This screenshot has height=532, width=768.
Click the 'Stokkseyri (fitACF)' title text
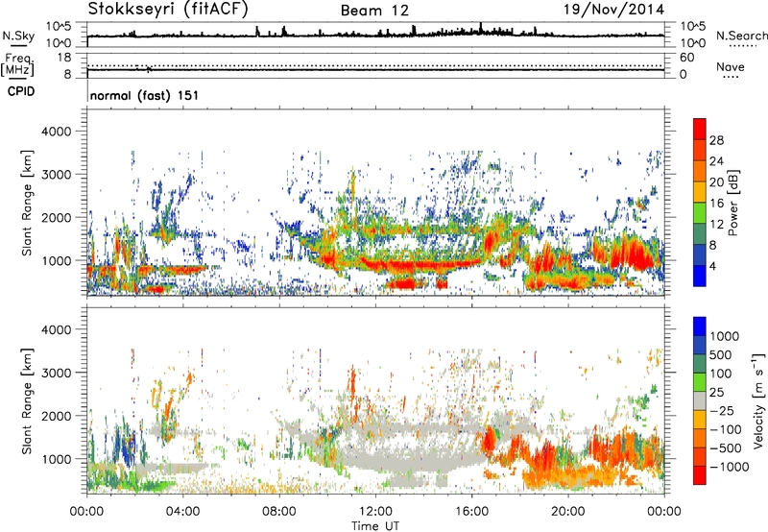(168, 9)
